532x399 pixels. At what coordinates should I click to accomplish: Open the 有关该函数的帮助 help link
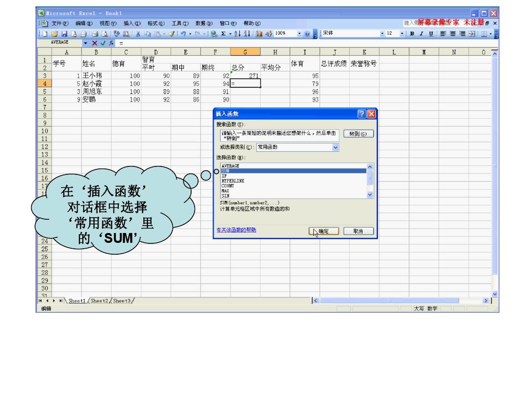(x=236, y=230)
